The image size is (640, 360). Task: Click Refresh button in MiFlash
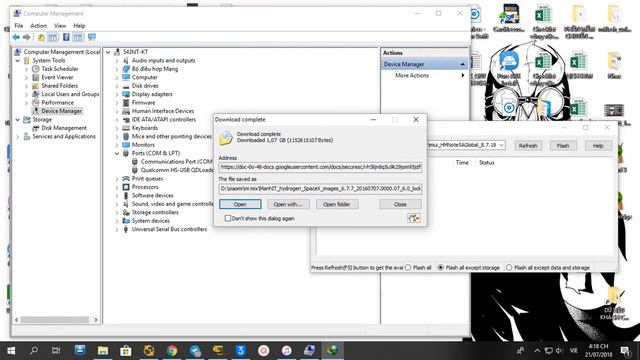click(528, 146)
